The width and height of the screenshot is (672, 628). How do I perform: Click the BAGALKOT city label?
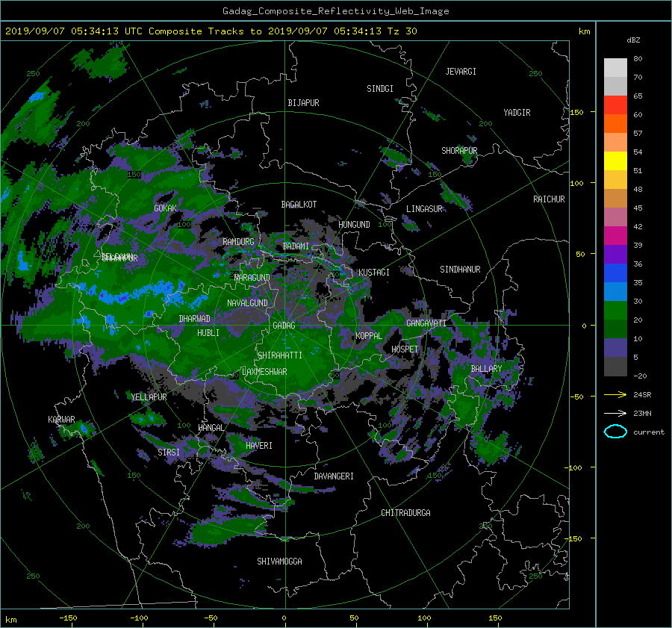pyautogui.click(x=299, y=205)
